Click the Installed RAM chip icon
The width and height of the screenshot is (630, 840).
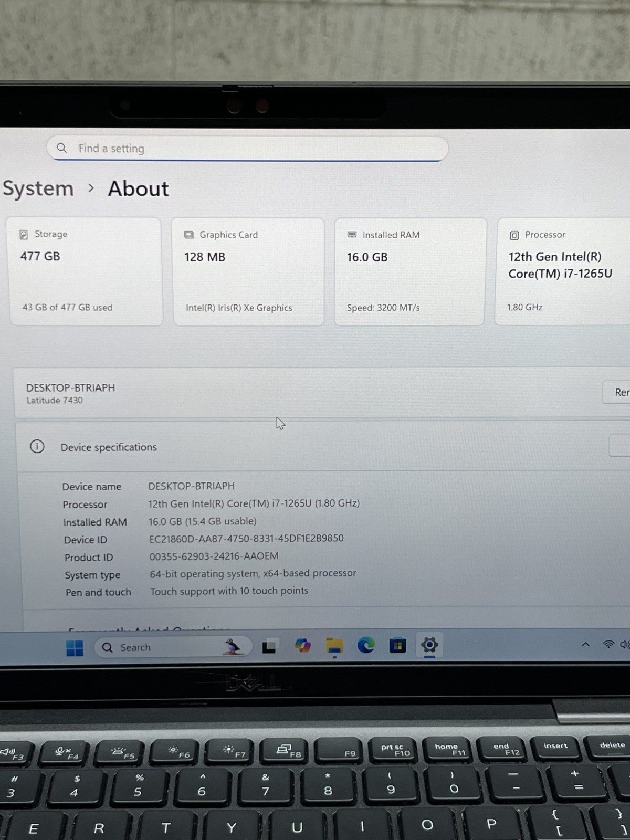click(x=352, y=235)
